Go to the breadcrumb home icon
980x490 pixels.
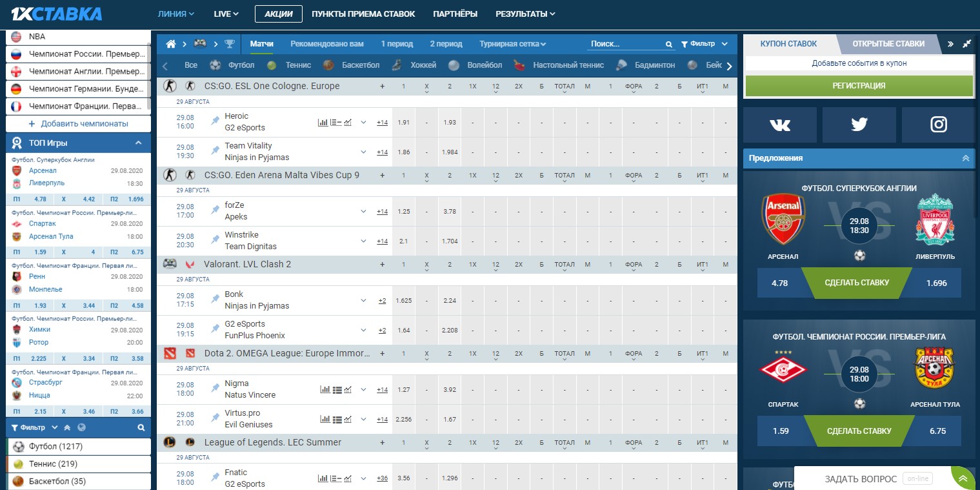tap(171, 44)
